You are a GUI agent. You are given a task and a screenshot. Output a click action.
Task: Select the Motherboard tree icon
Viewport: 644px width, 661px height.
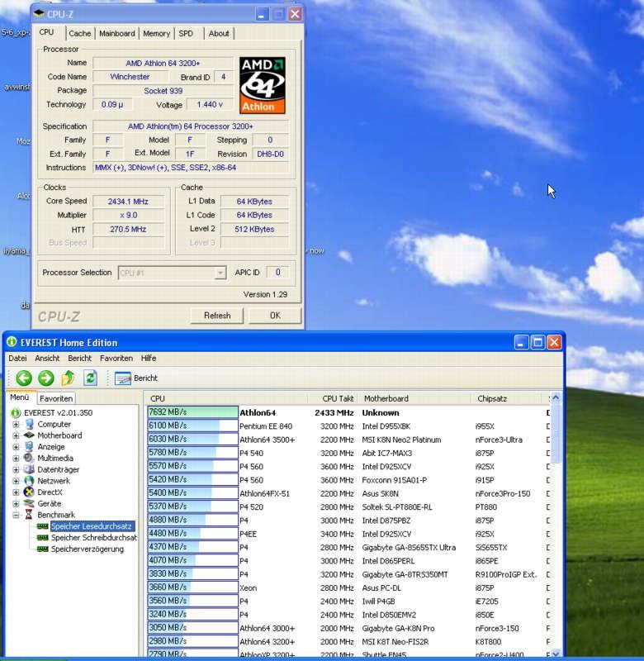pyautogui.click(x=29, y=435)
